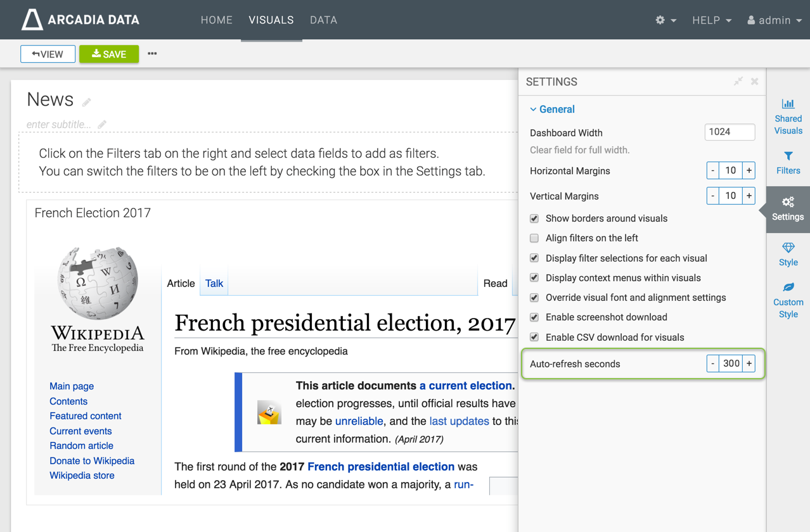Unpin the Settings panel using pin icon
The height and width of the screenshot is (532, 810).
[x=738, y=82]
